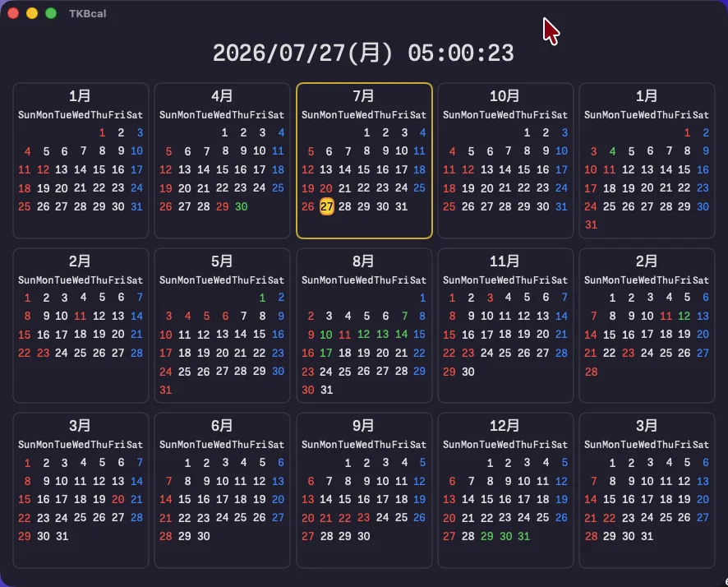Click the highlighted date 27 in 7月
The width and height of the screenshot is (728, 587).
pyautogui.click(x=327, y=206)
